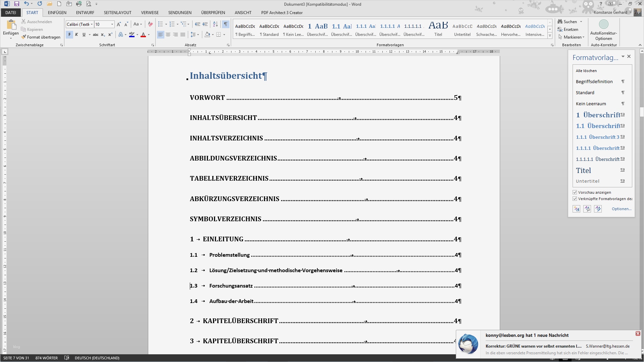The width and height of the screenshot is (644, 362).
Task: Select the Titel style in Formatvorlagen list
Action: (x=584, y=170)
